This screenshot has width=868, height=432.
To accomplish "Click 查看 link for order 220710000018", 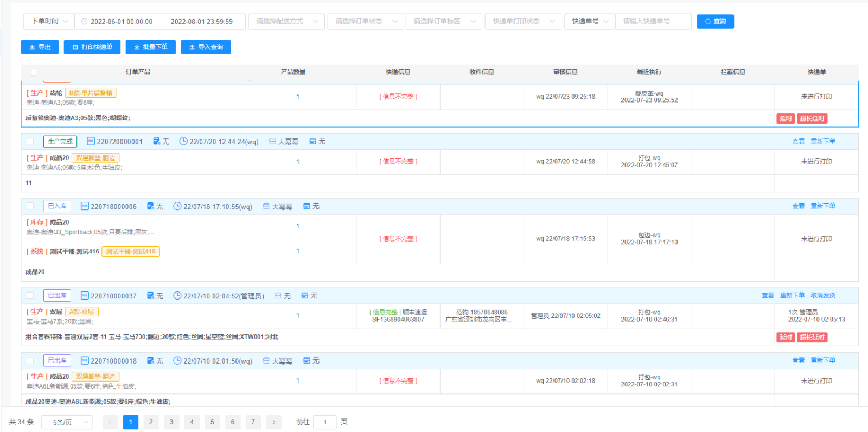I will tap(798, 360).
